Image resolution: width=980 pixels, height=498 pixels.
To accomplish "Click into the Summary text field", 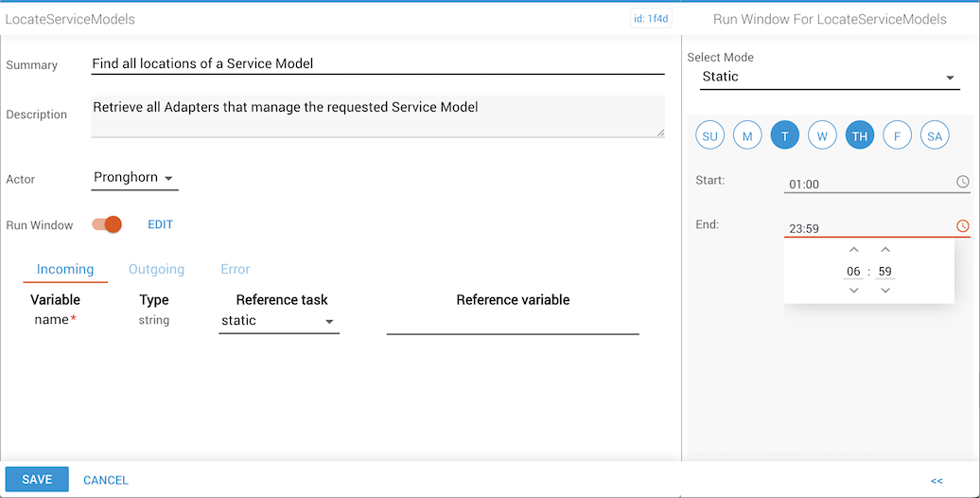I will (x=377, y=63).
